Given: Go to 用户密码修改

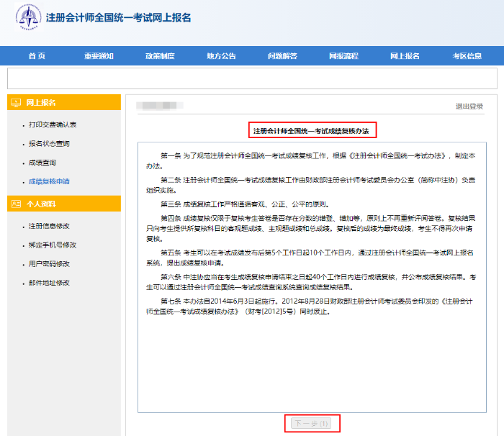Looking at the screenshot, I should [x=49, y=264].
